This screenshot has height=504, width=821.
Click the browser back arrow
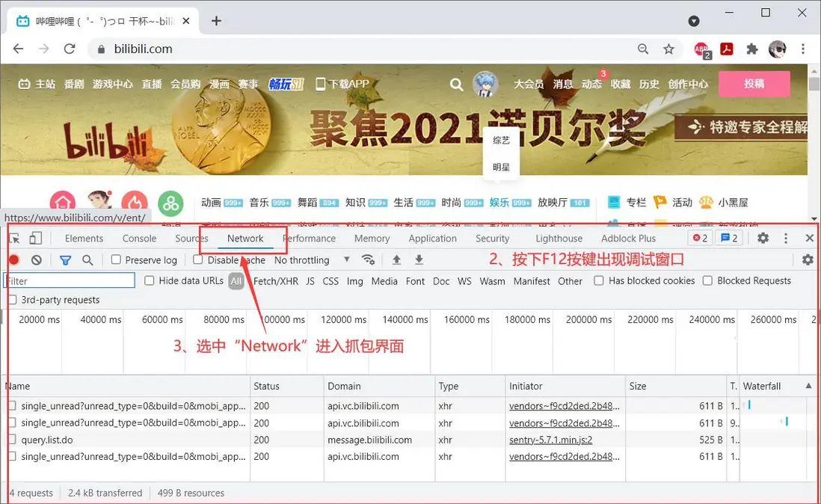[x=19, y=49]
